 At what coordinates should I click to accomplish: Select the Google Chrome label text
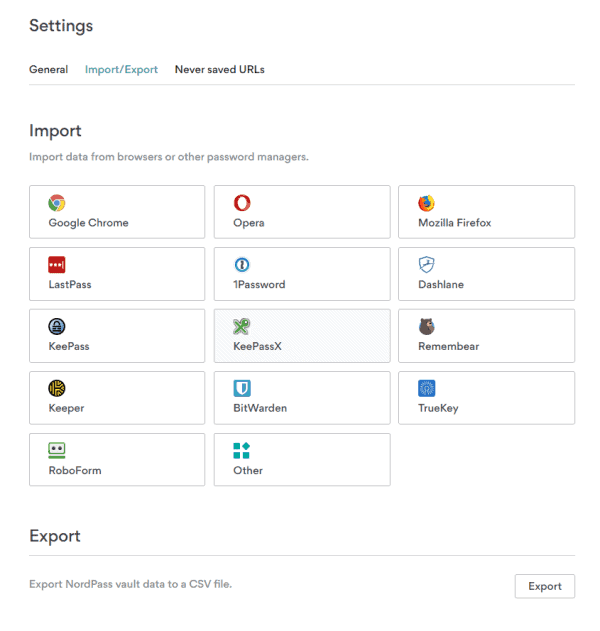tap(89, 223)
